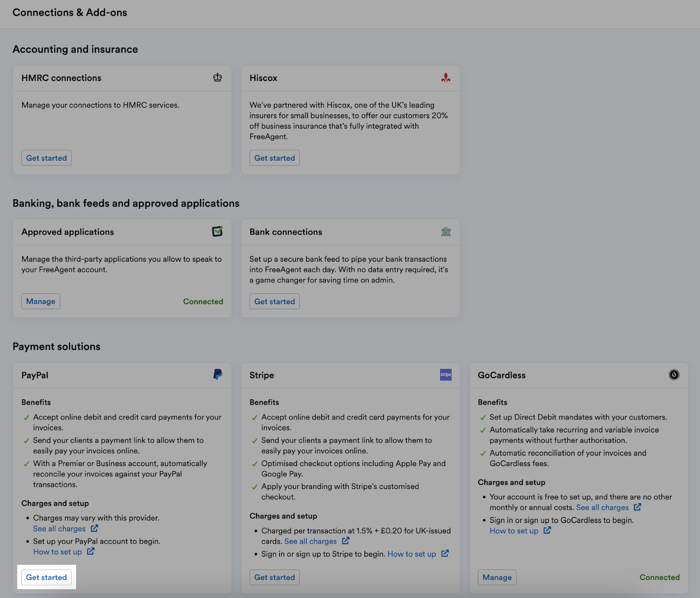The image size is (700, 598).
Task: Click the Connections & Add-ons page heading
Action: tap(70, 12)
